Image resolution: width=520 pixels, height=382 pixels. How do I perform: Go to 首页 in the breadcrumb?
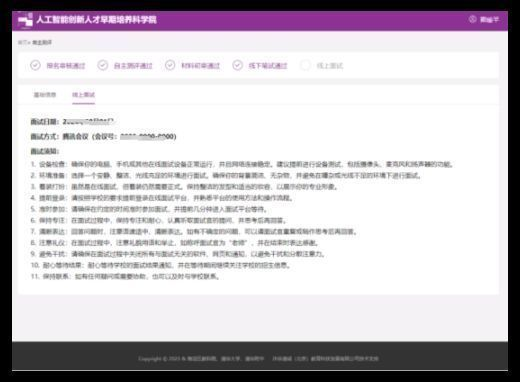pos(23,42)
